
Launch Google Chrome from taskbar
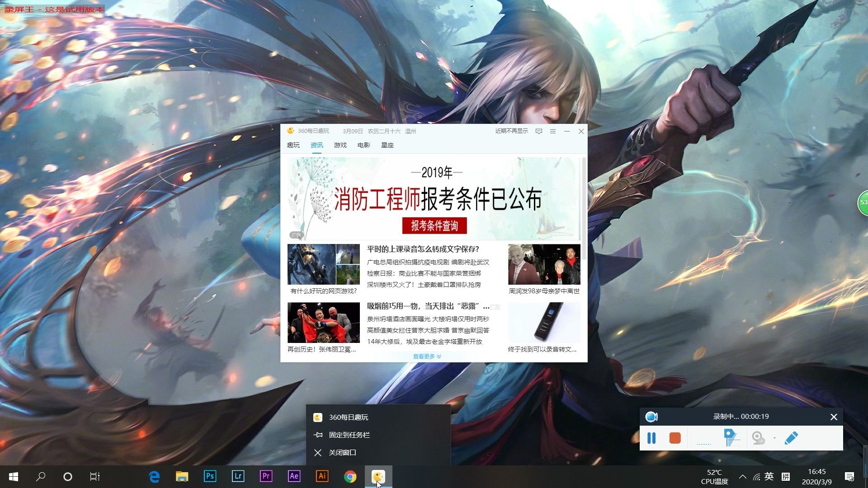coord(350,477)
